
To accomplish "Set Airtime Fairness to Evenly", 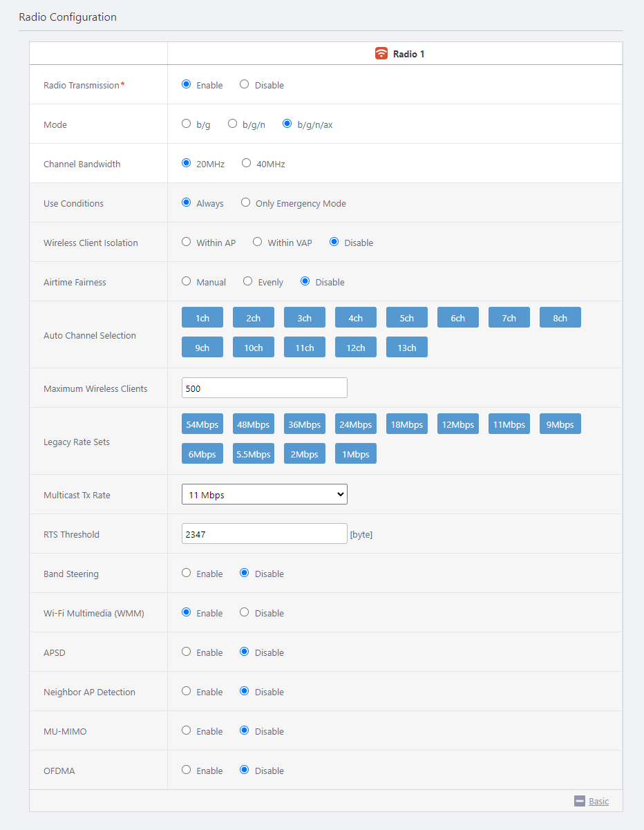I will [x=248, y=282].
